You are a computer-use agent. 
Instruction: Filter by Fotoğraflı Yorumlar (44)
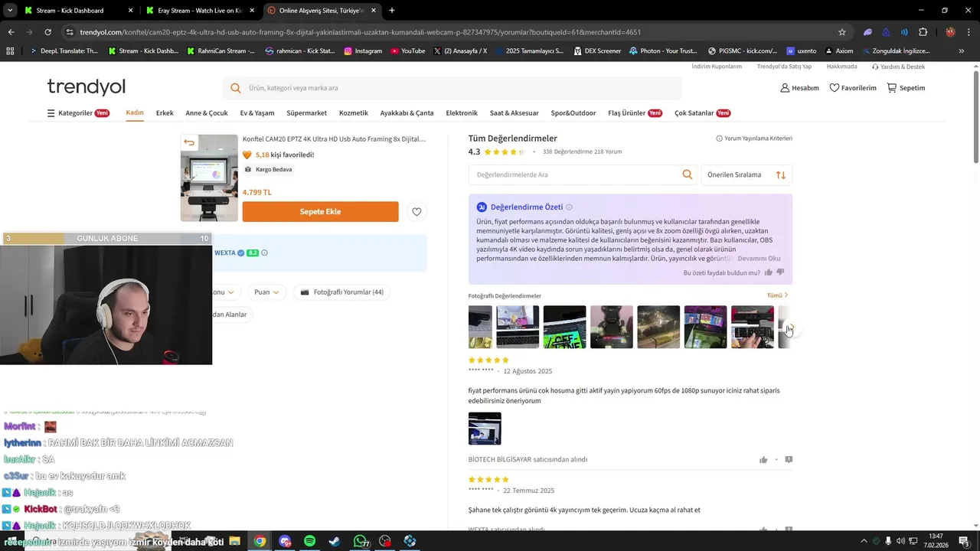pyautogui.click(x=341, y=292)
